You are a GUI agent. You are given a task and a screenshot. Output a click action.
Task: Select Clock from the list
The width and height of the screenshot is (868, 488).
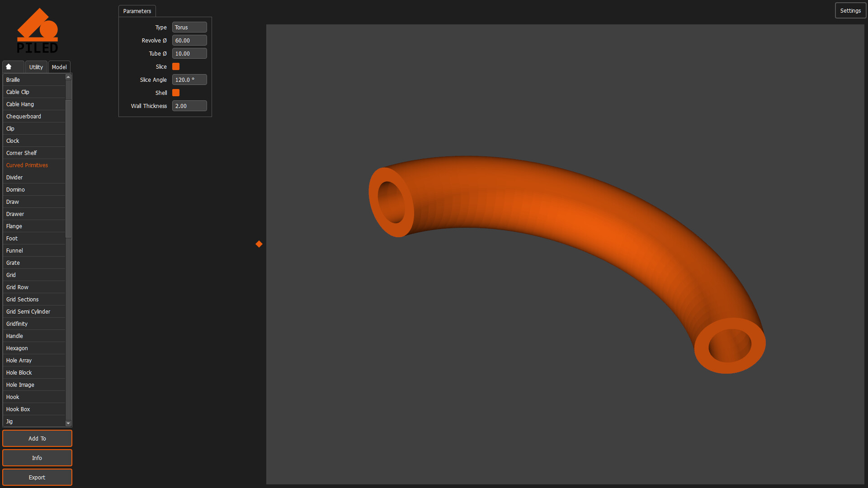34,141
